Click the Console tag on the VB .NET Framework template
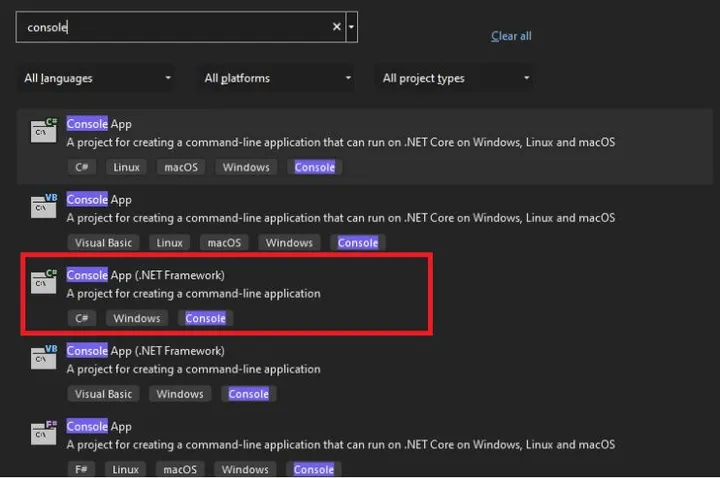This screenshot has height=478, width=720. pyautogui.click(x=249, y=394)
